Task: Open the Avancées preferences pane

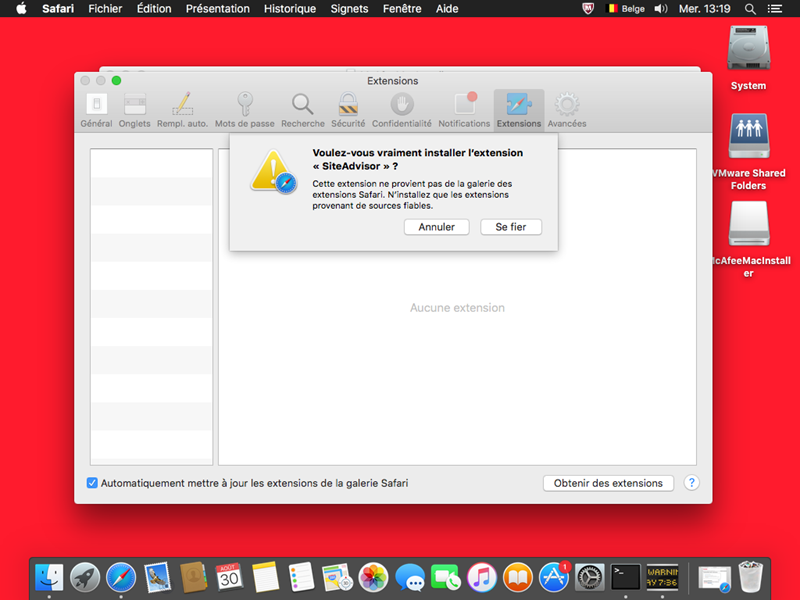Action: point(567,110)
